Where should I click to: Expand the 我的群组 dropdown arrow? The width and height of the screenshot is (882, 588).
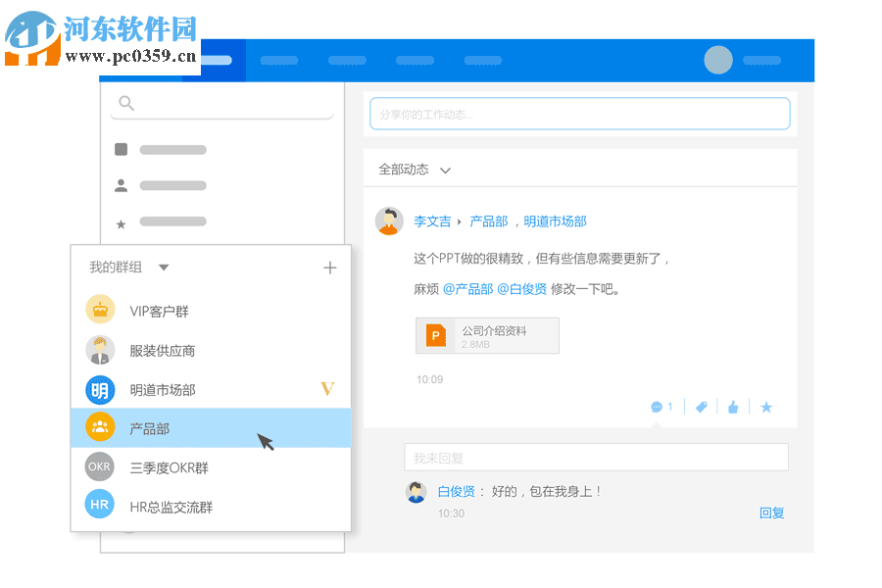point(164,266)
